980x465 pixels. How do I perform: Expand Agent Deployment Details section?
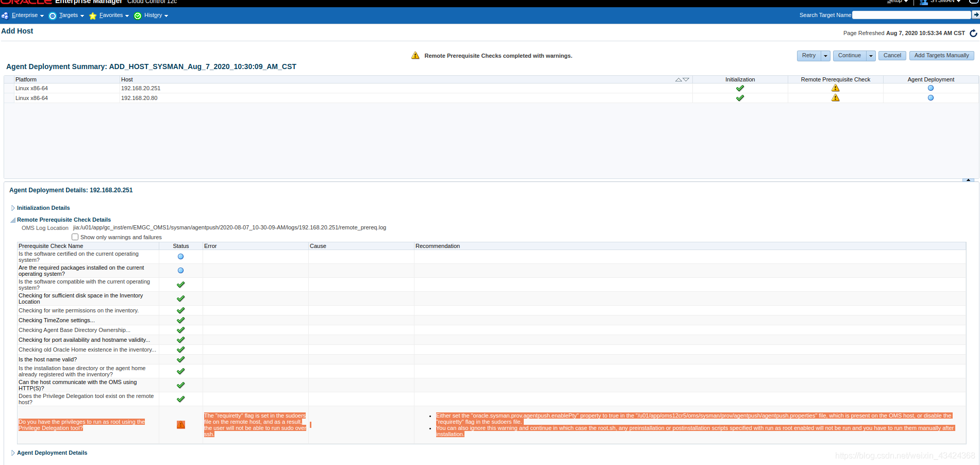pos(13,453)
